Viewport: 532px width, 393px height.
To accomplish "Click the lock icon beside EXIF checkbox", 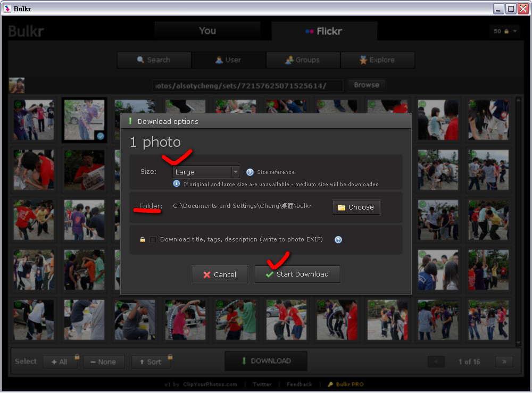I will [x=143, y=239].
